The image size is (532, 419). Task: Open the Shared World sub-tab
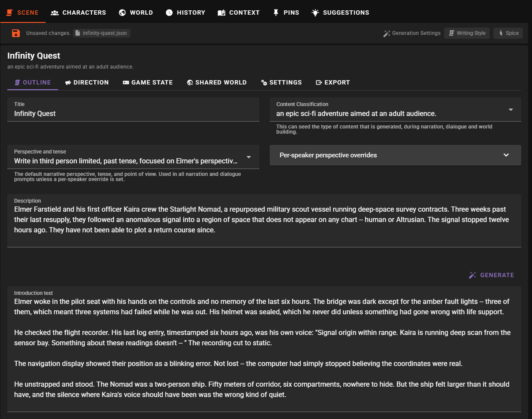point(217,82)
